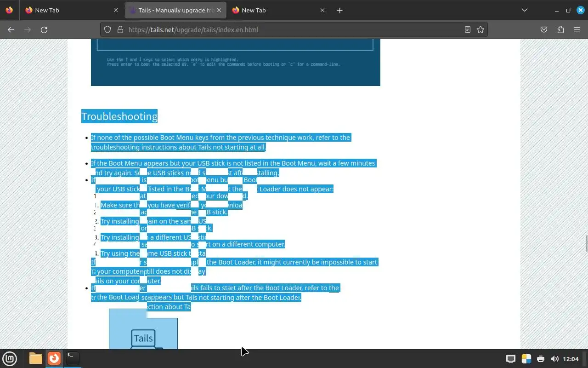Click the Tails laptop illustration

[143, 329]
